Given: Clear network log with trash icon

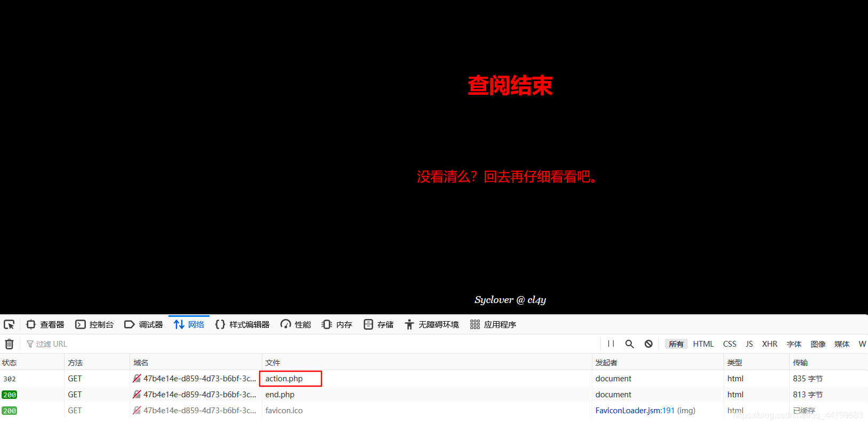Looking at the screenshot, I should pos(9,344).
